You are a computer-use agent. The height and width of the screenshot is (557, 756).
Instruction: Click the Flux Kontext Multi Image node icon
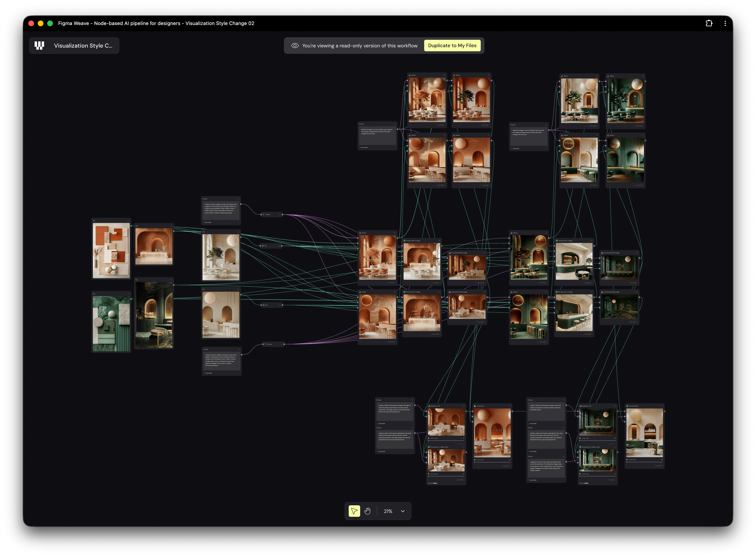tap(450, 253)
